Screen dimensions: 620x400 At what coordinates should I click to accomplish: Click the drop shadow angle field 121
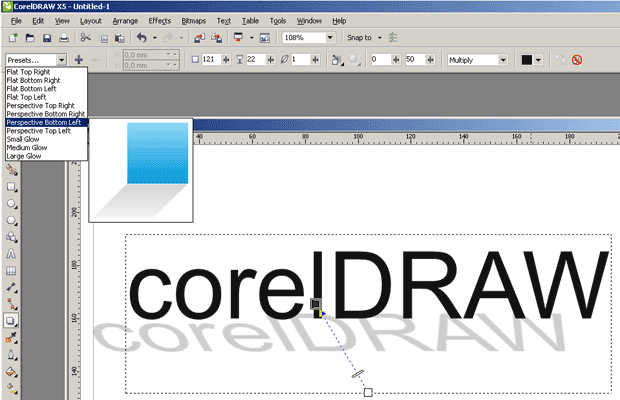click(211, 60)
